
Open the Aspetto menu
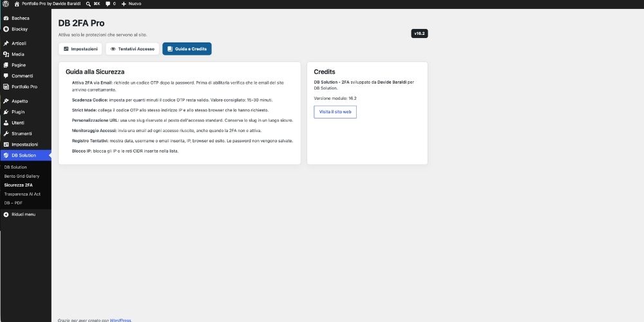pyautogui.click(x=26, y=101)
